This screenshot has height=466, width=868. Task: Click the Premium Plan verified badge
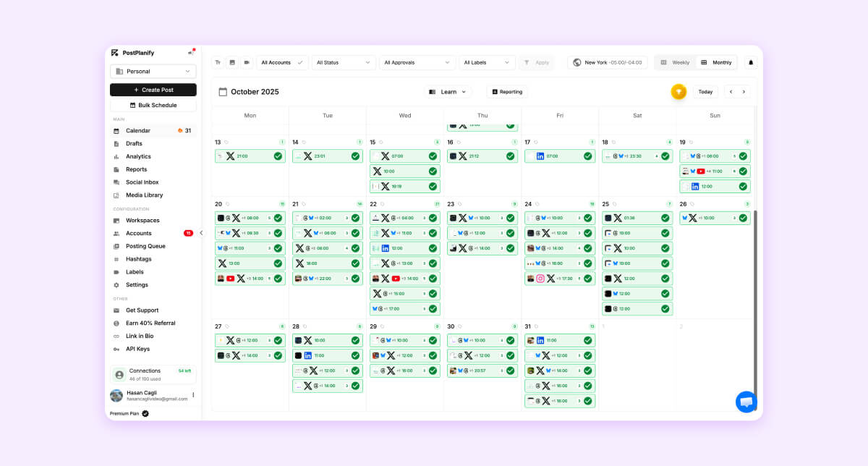click(145, 413)
